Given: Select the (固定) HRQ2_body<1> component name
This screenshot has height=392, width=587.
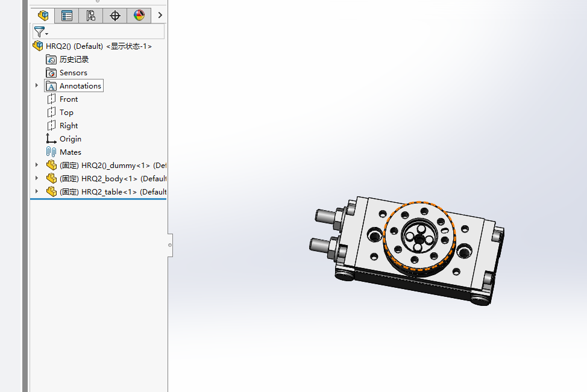Looking at the screenshot, I should (113, 179).
